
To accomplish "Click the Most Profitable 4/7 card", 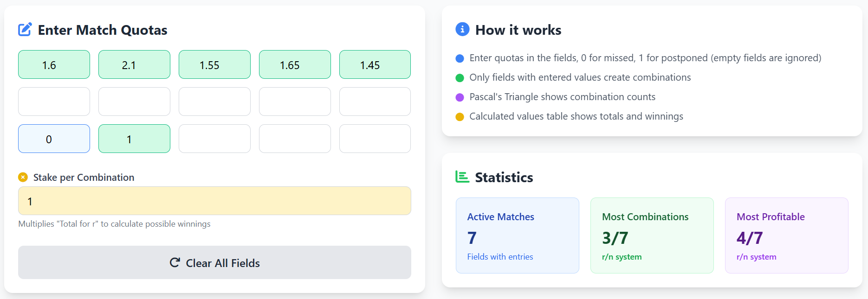I will click(x=786, y=235).
